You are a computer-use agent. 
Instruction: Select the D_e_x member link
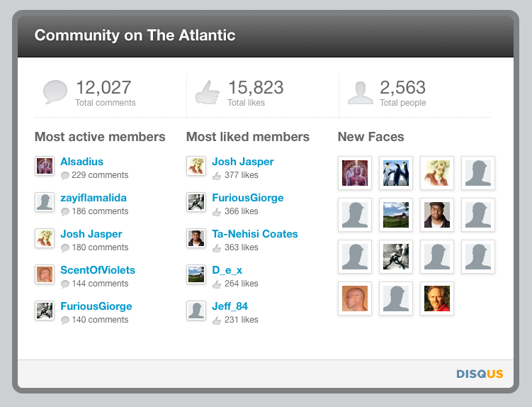pos(227,270)
